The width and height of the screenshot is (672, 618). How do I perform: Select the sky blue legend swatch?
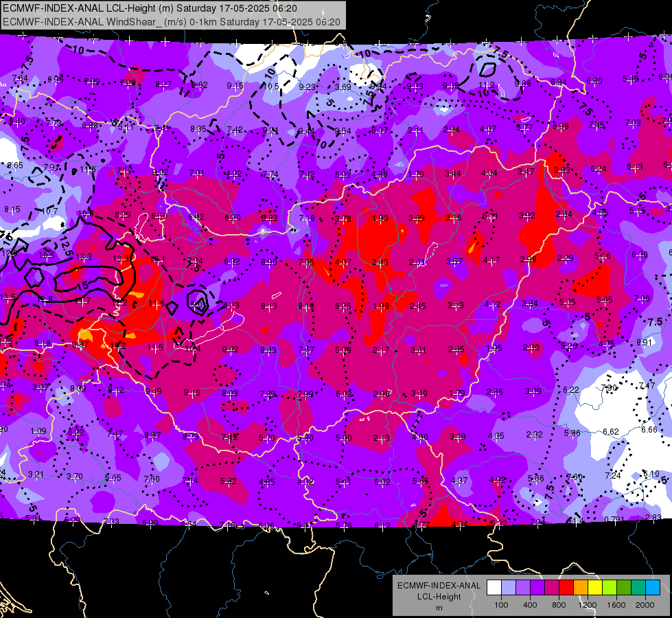coord(652,588)
